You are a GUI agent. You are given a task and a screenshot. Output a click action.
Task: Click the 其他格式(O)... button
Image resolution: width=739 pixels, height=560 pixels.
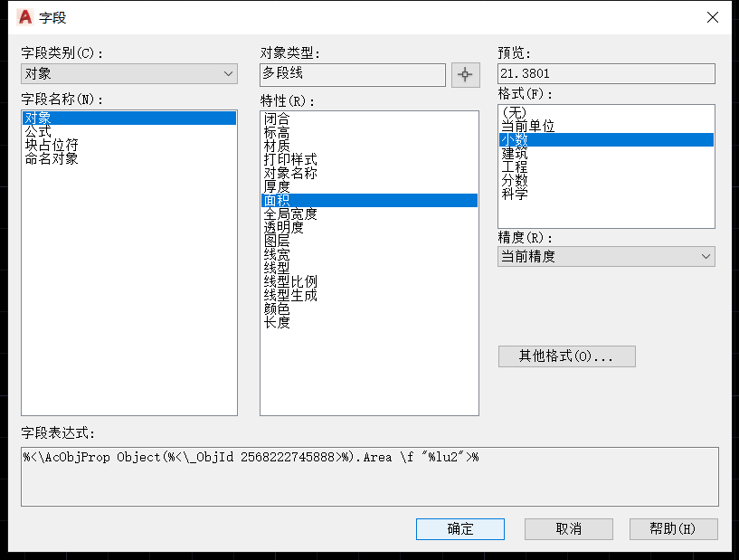(567, 356)
